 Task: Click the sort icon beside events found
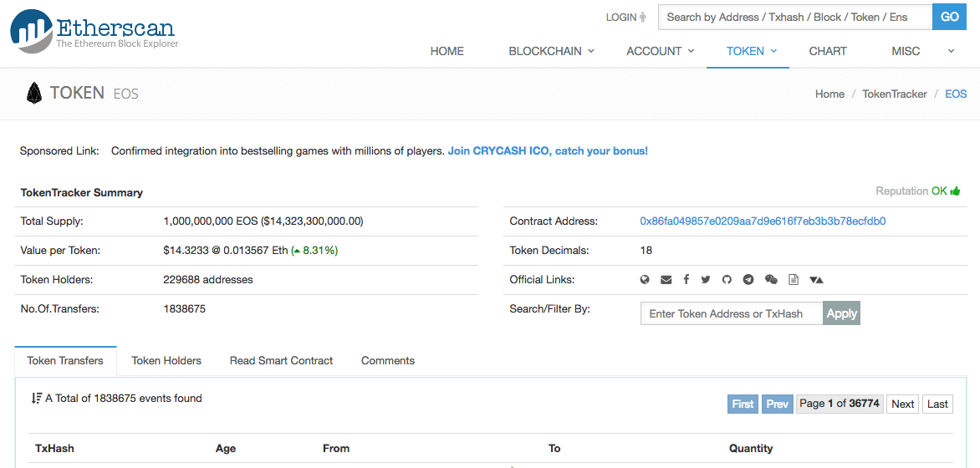pyautogui.click(x=36, y=398)
